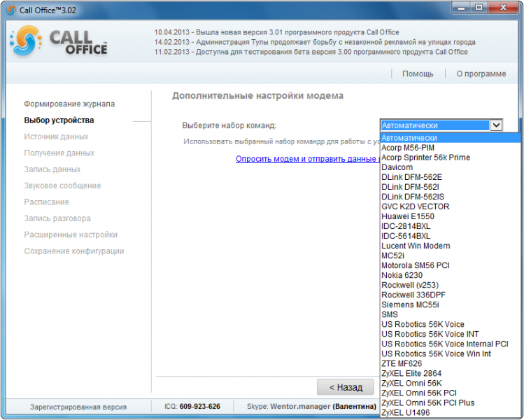Select Lucent Win Modem
Viewport: 524px width, 420px height.
point(451,246)
